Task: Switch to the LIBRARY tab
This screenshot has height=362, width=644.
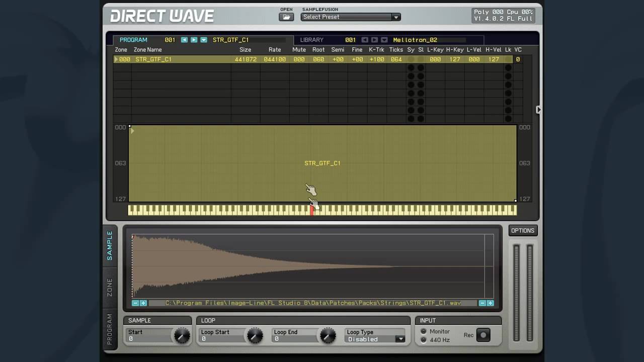Action: [x=312, y=40]
